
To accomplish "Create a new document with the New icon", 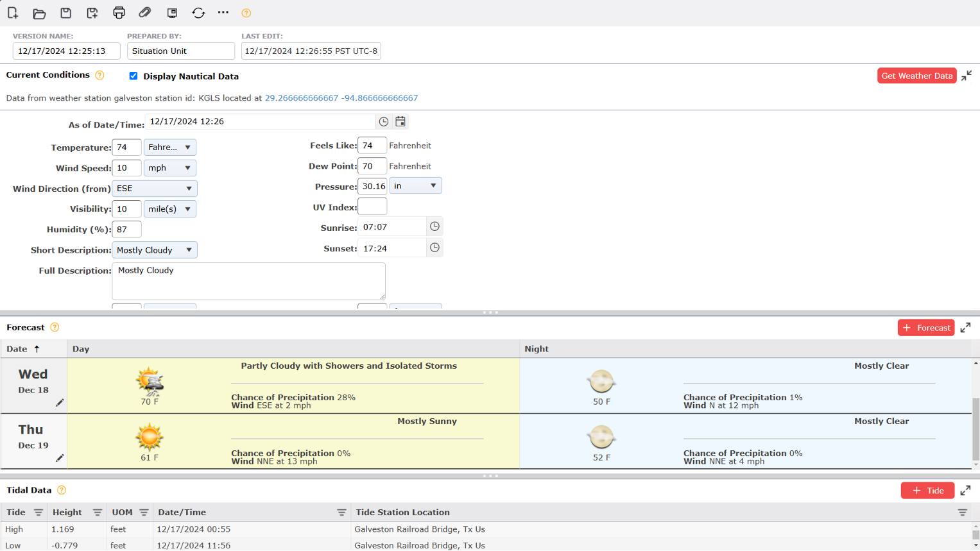I will [13, 13].
